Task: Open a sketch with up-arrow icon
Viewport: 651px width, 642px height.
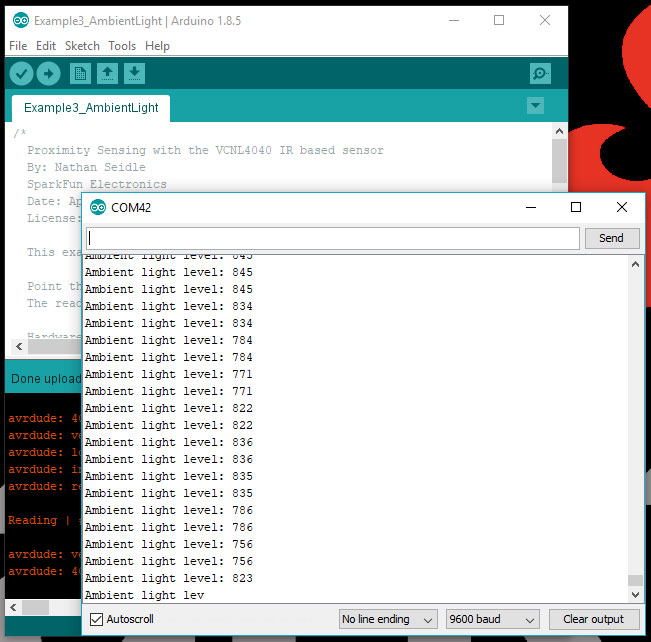Action: coord(107,74)
